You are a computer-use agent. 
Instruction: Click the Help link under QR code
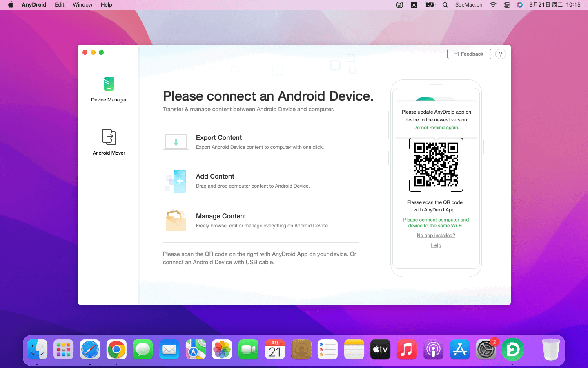[x=436, y=245]
